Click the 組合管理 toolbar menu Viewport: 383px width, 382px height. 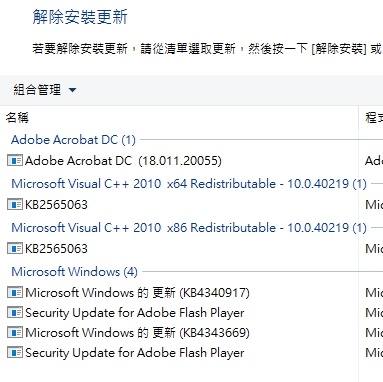coord(45,90)
